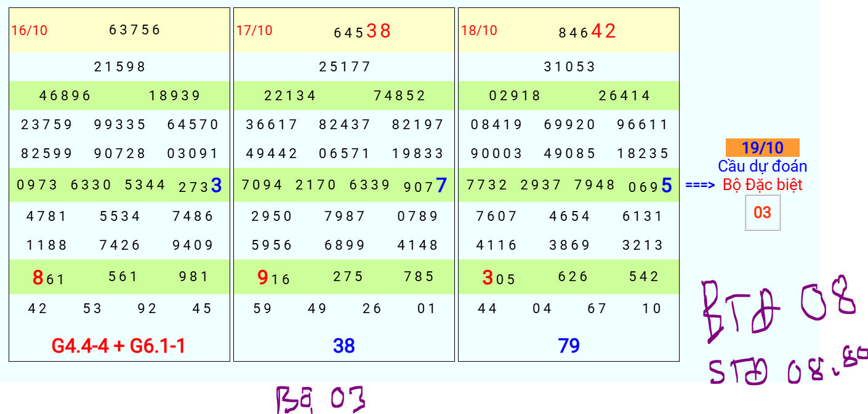Click the number 90003

[x=496, y=153]
